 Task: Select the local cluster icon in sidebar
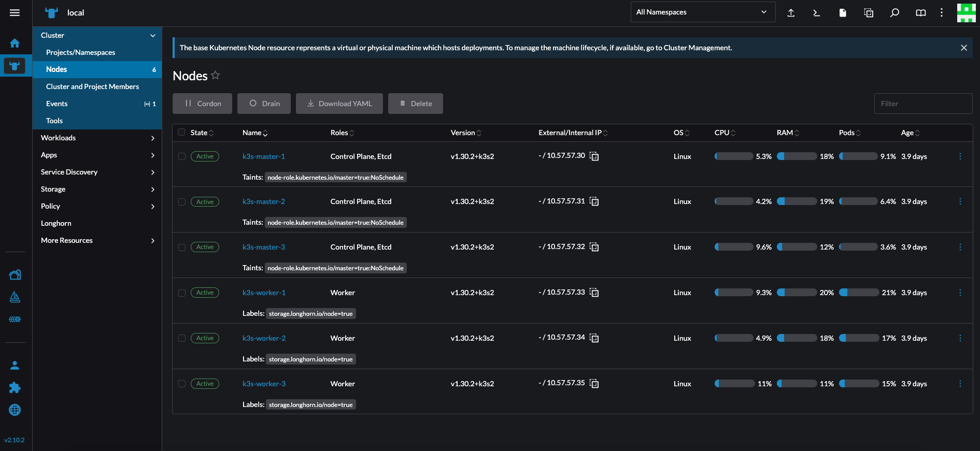point(15,66)
